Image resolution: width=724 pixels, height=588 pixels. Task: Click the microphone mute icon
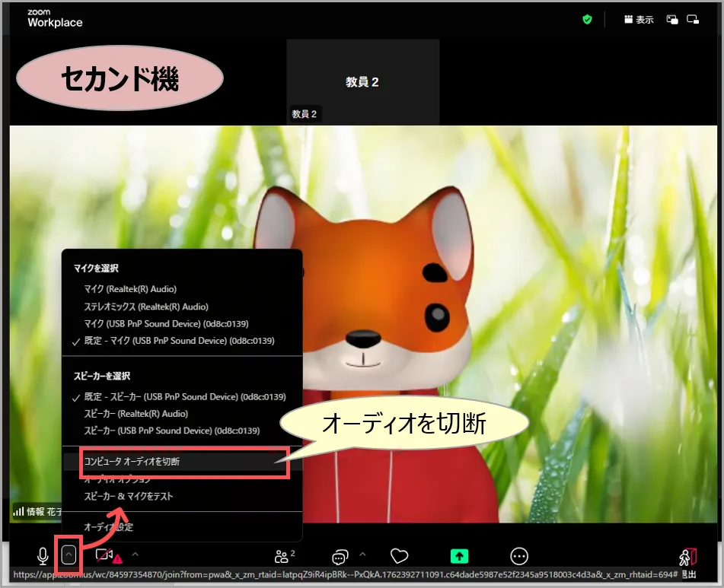tap(43, 556)
